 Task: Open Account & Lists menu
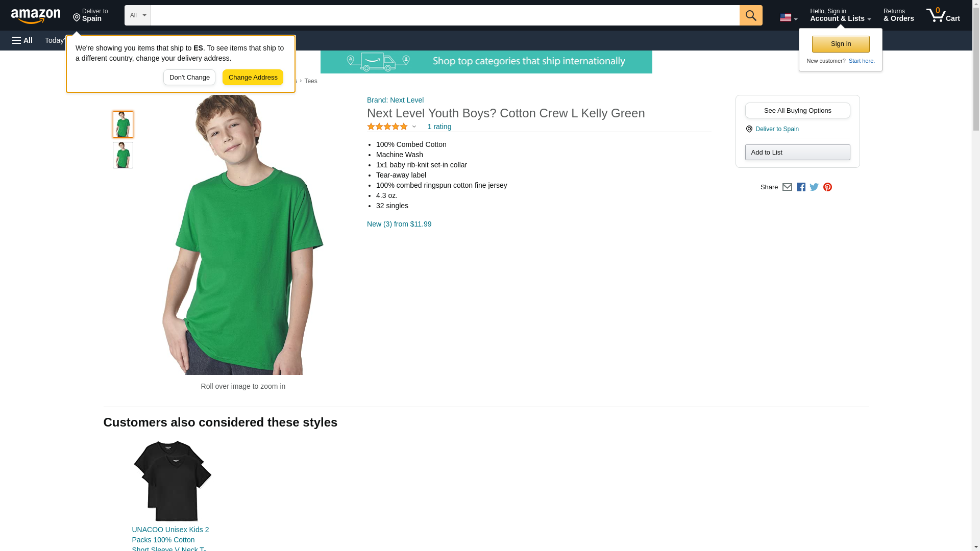[840, 15]
